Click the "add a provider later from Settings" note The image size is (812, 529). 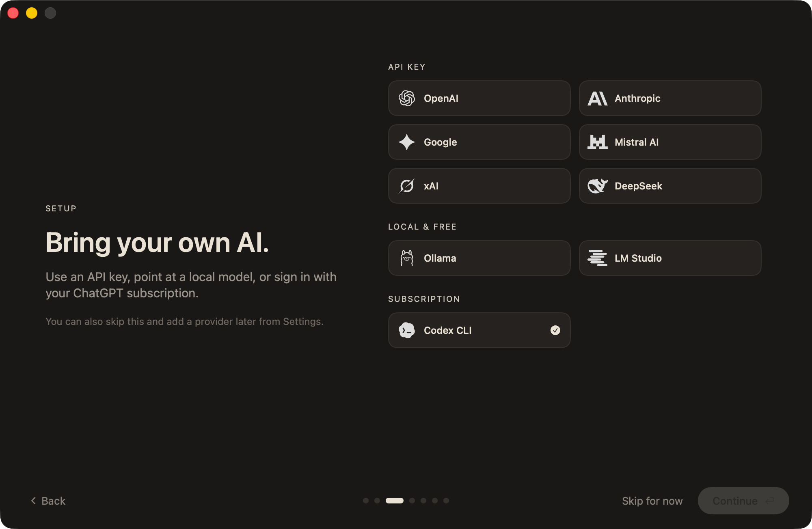[184, 321]
